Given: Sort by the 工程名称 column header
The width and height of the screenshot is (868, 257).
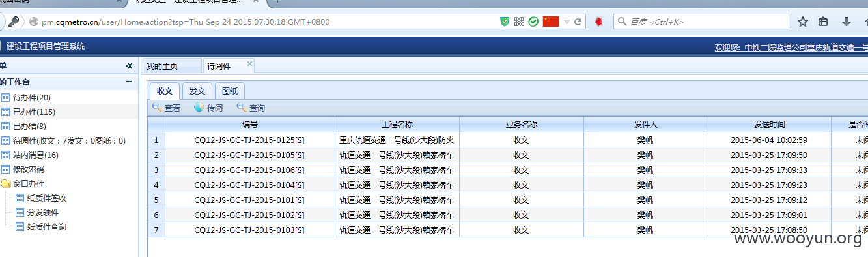Looking at the screenshot, I should (397, 124).
